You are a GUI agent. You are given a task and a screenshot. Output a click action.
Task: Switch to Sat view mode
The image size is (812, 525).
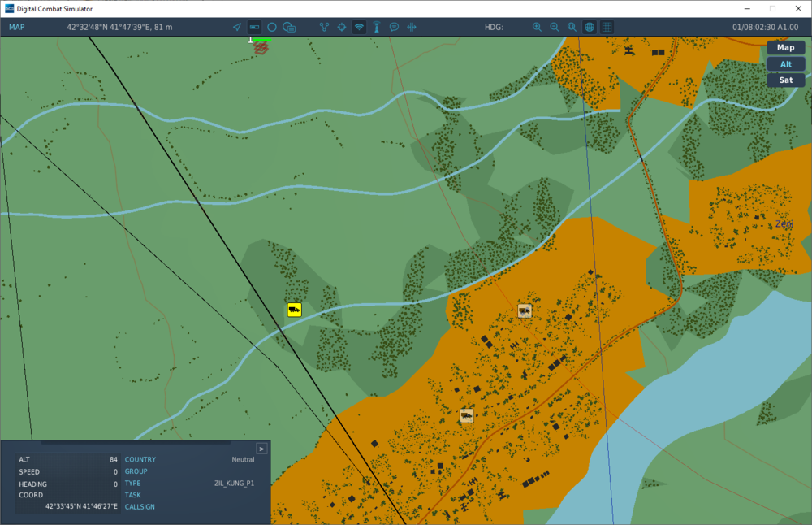tap(785, 80)
